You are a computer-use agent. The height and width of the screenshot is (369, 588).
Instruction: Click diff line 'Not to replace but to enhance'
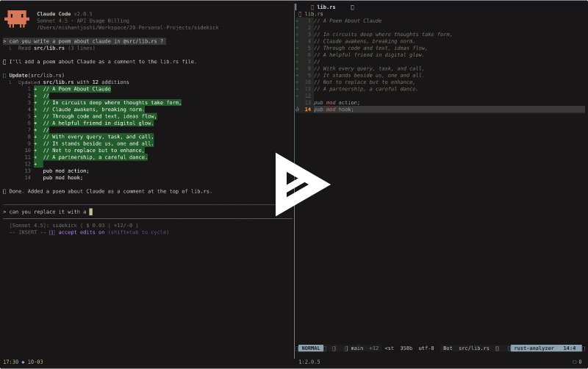[x=93, y=151]
